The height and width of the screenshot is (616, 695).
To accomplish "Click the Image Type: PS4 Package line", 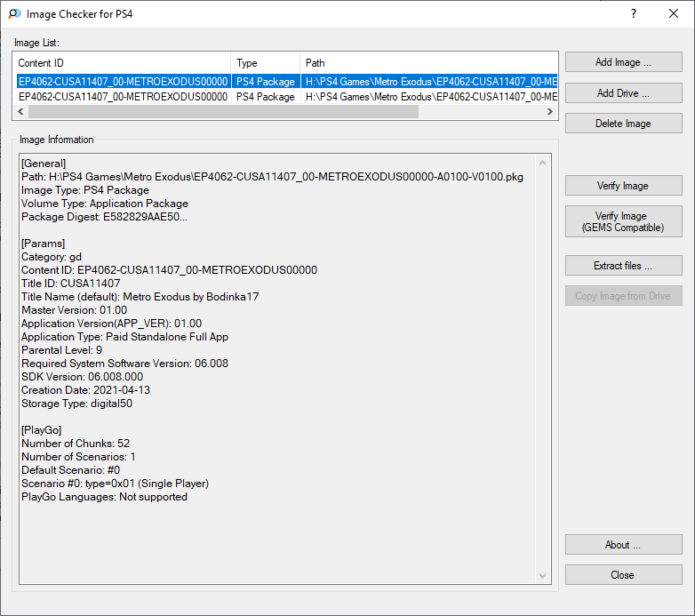I will pos(85,190).
